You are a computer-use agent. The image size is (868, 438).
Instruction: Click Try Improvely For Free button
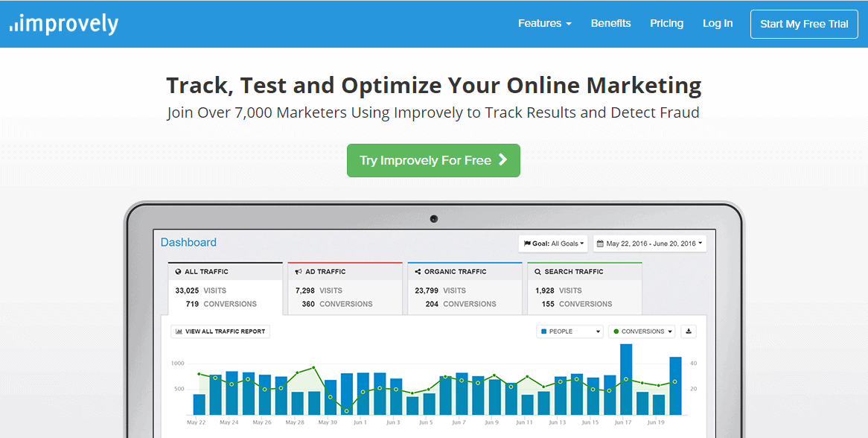pos(433,161)
